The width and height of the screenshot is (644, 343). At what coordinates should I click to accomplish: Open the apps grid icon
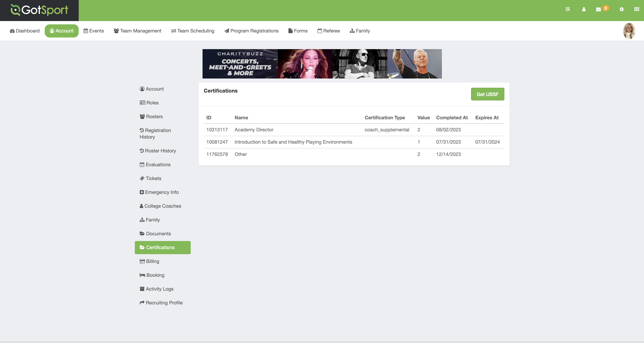[x=637, y=9]
